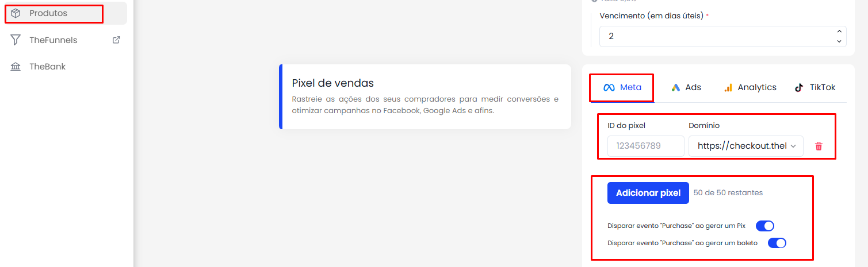868x267 pixels.
Task: Disable Purchase event when generating a Pix
Action: point(765,226)
